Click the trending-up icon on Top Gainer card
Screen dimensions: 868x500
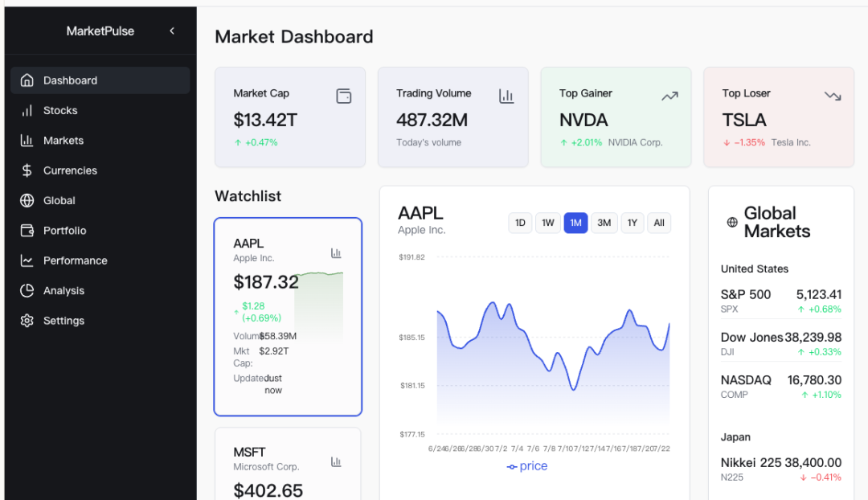pyautogui.click(x=669, y=96)
